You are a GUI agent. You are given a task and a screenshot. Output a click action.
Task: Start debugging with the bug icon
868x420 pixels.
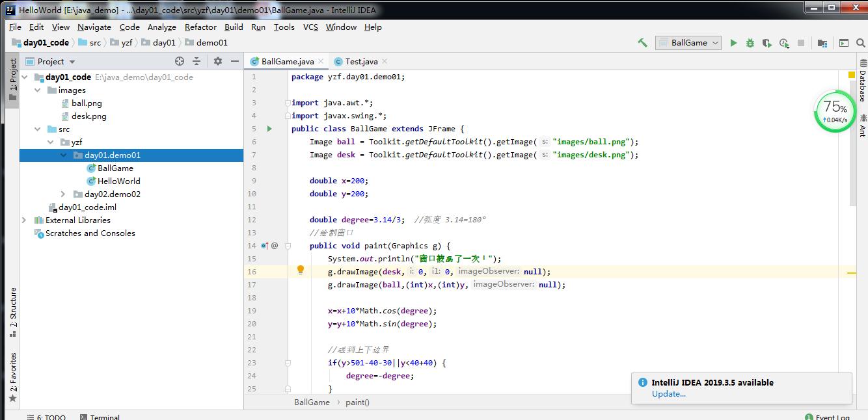750,43
